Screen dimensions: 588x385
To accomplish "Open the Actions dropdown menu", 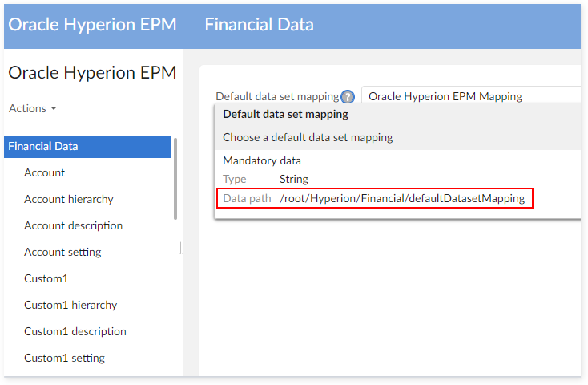I will point(33,108).
